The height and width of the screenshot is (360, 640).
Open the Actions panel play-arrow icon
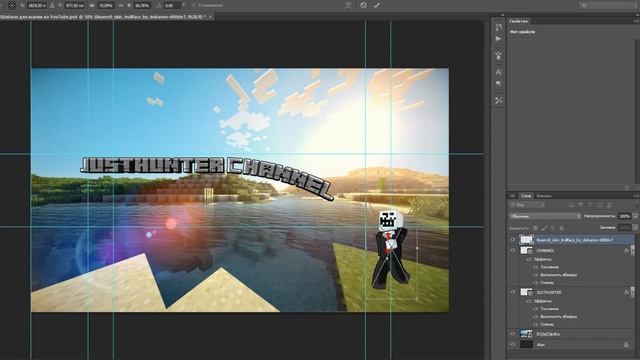498,39
